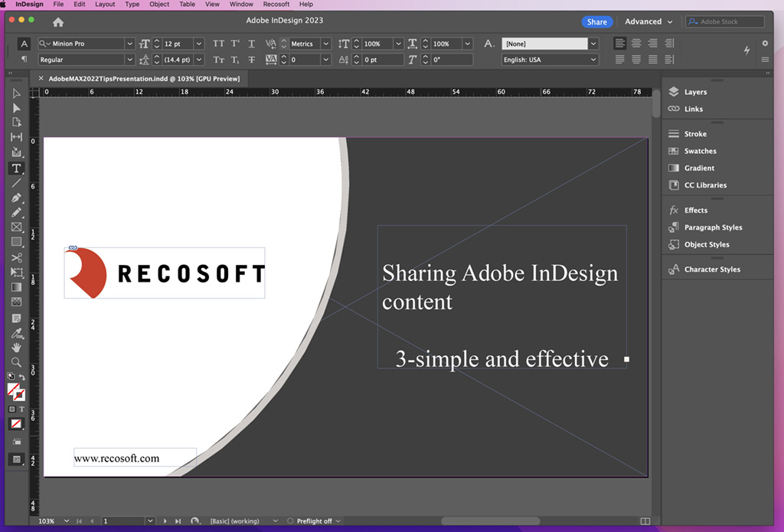Select the Type tool in the toolbox
784x532 pixels.
[16, 168]
